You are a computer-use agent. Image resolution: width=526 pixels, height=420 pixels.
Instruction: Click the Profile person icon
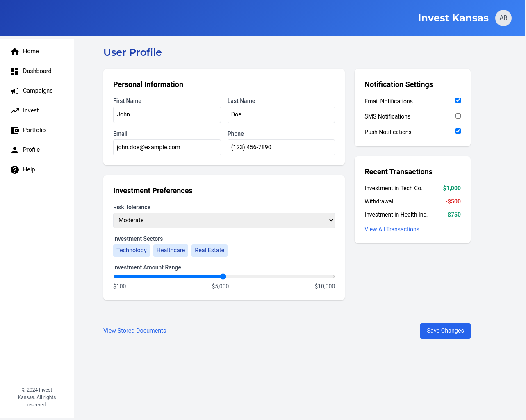point(15,150)
